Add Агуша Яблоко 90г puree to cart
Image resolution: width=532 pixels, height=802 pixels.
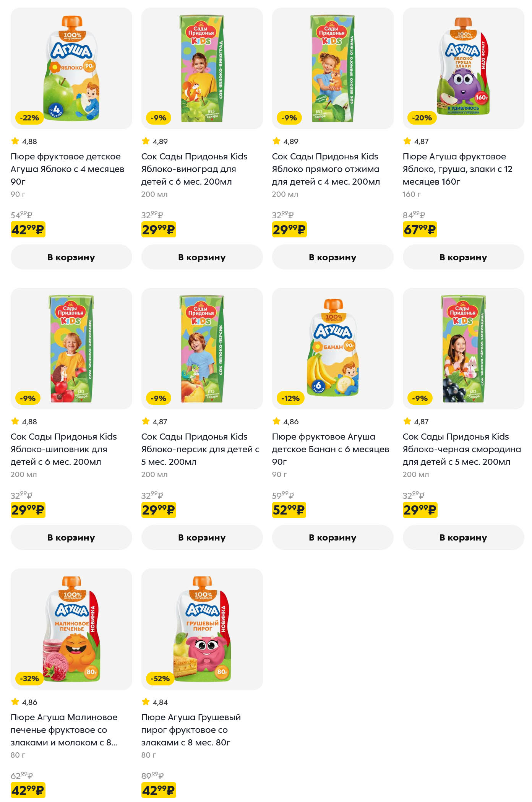pos(71,257)
